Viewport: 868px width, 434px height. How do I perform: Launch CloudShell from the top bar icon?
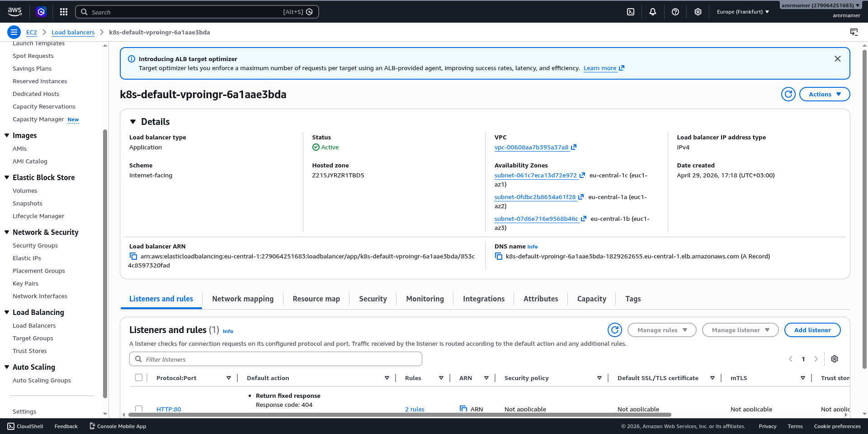[631, 12]
